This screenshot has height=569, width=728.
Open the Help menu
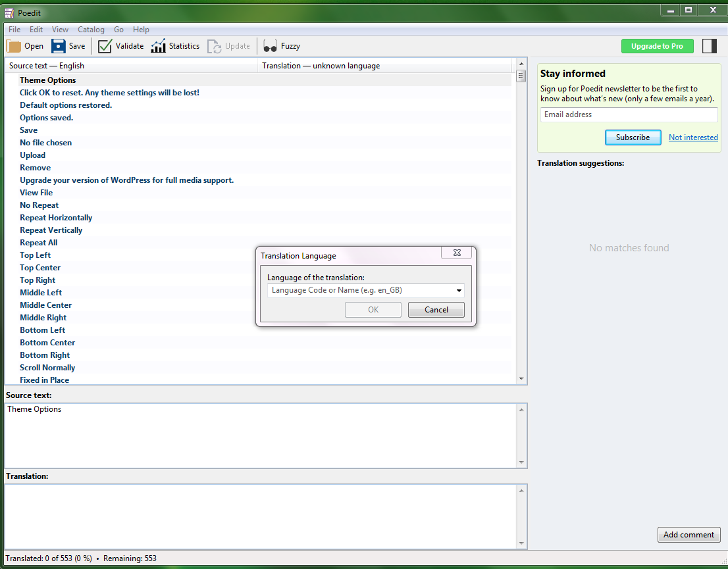pos(141,29)
